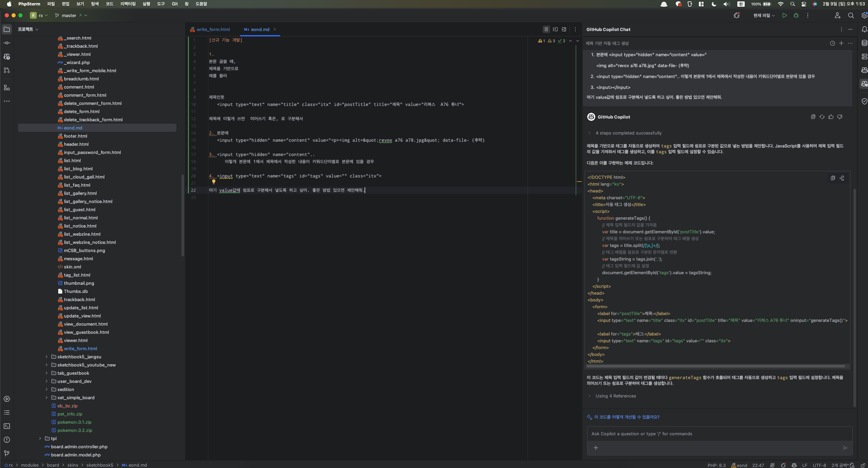This screenshot has width=868, height=468.
Task: Switch to editor-only view mode
Action: click(546, 29)
